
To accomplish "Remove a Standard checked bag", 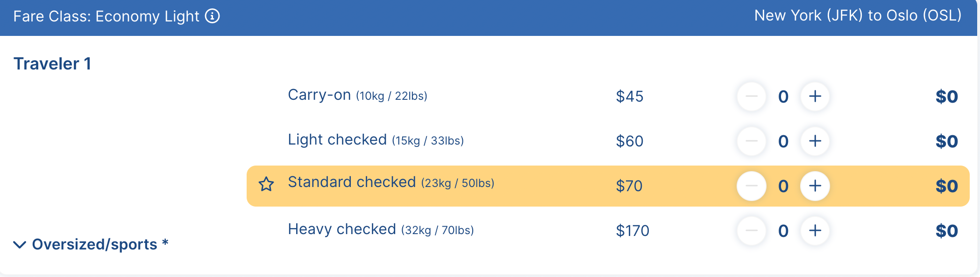I will tap(752, 186).
